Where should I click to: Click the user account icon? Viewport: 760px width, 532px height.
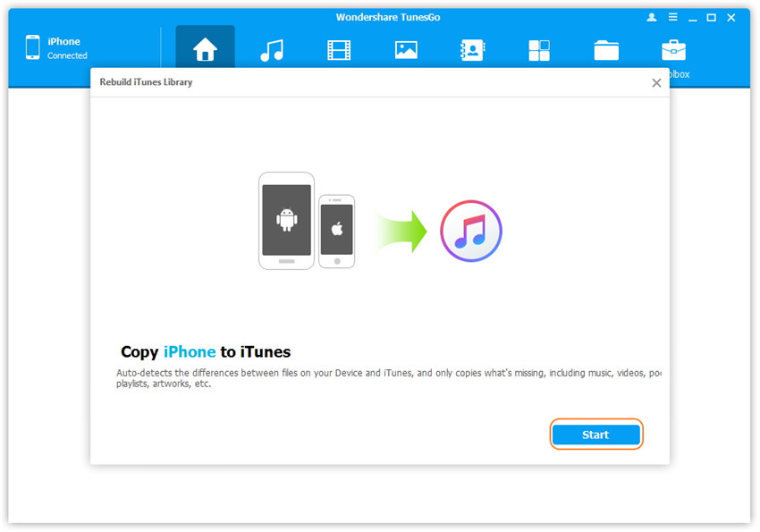tap(652, 18)
